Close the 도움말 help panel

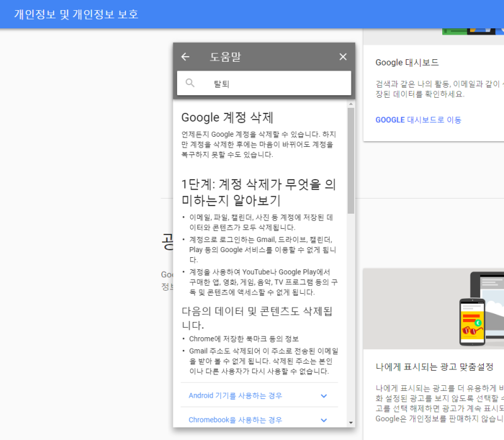tap(343, 57)
